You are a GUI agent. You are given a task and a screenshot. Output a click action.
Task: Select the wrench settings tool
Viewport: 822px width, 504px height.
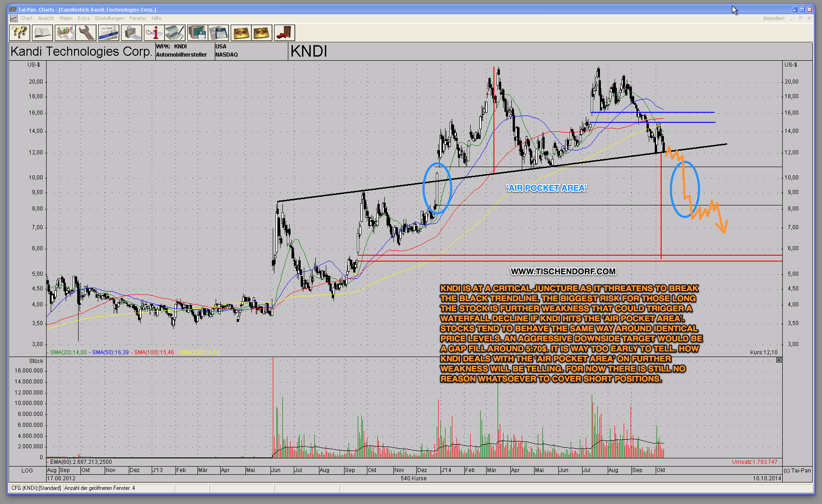(86, 33)
